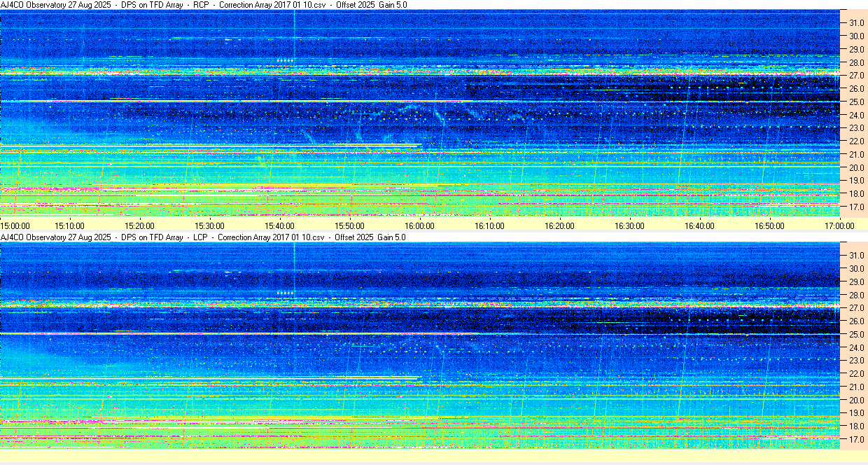Click the RCP spectrogram title line
Screen dimensions: 868x465
[x=204, y=5]
